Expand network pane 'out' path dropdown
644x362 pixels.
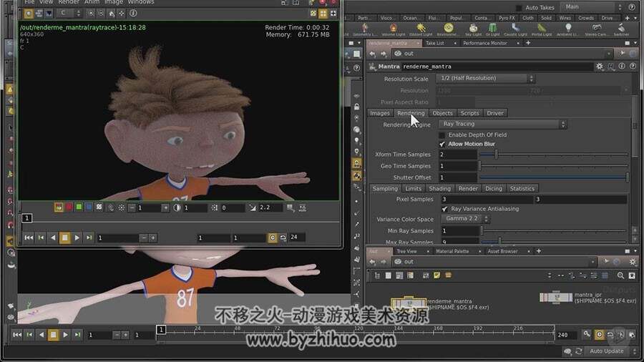click(x=592, y=262)
